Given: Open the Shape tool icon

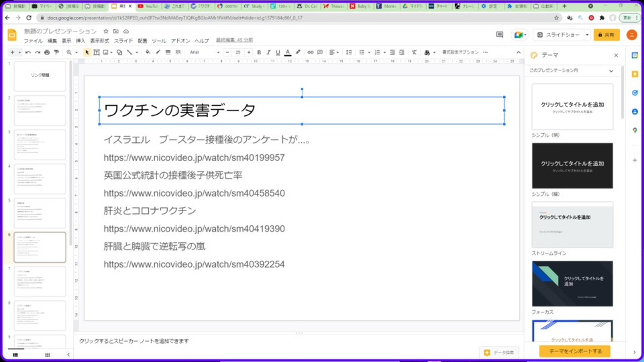Looking at the screenshot, I should click(119, 52).
